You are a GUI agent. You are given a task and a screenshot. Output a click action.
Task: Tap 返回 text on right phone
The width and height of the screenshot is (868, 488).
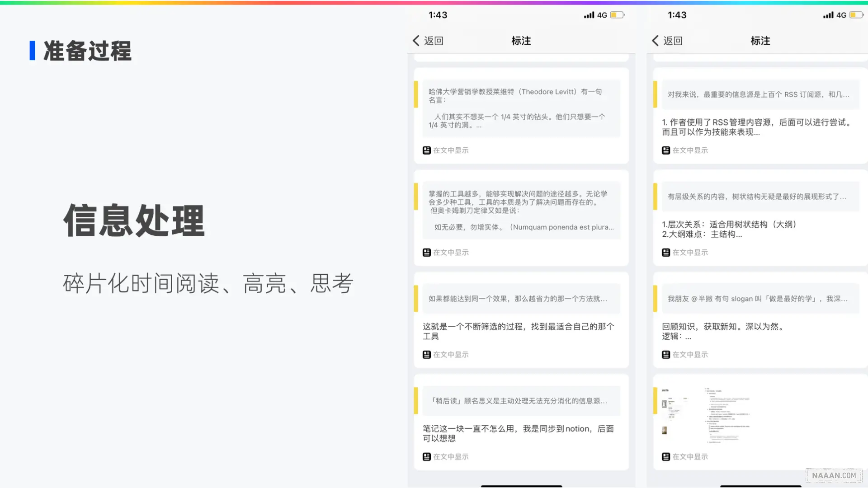pos(673,41)
